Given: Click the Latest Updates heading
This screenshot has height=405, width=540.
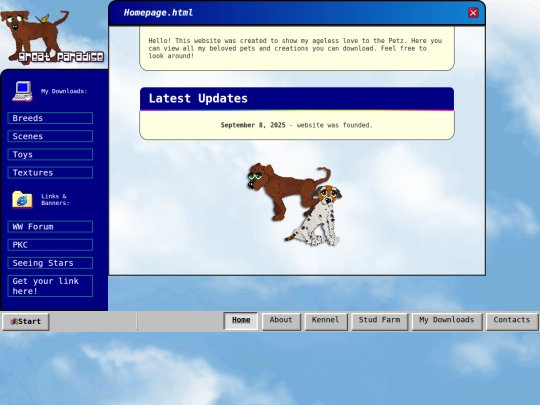Looking at the screenshot, I should 198,98.
